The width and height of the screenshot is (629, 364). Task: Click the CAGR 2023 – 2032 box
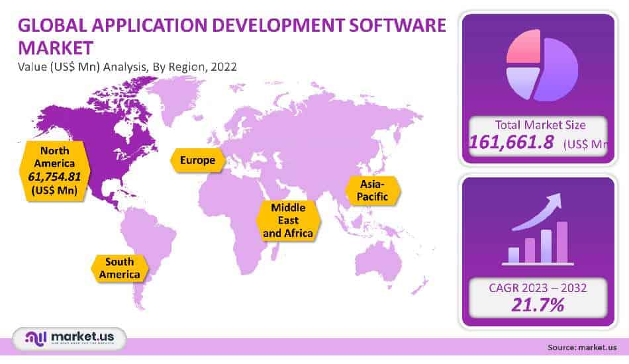pos(536,298)
